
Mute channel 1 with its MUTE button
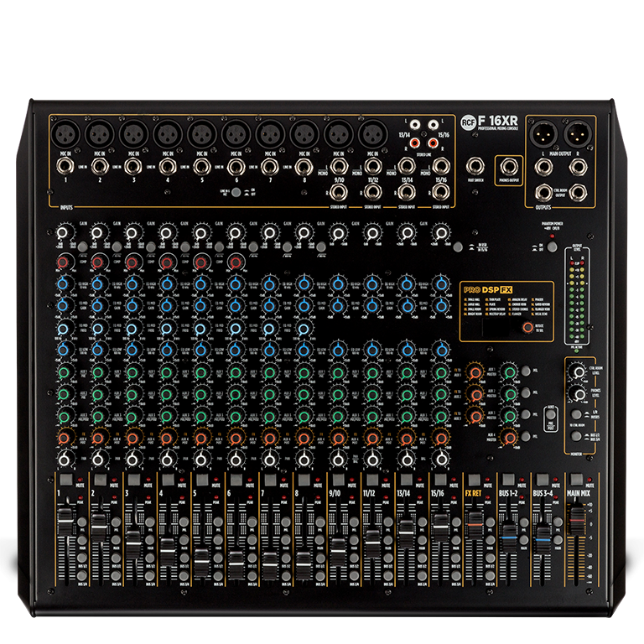coord(65,480)
